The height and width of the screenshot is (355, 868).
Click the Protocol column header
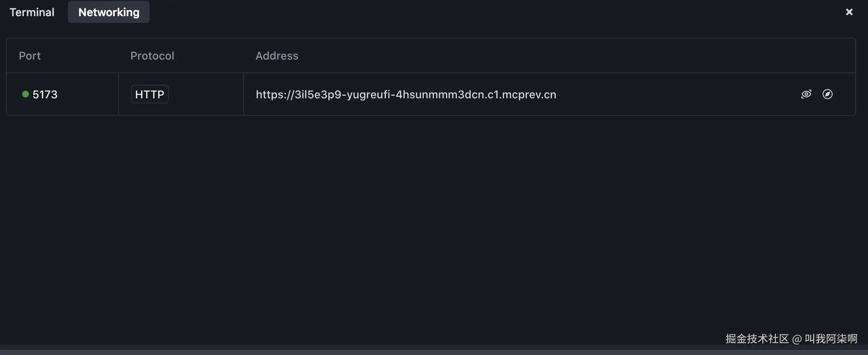[152, 56]
